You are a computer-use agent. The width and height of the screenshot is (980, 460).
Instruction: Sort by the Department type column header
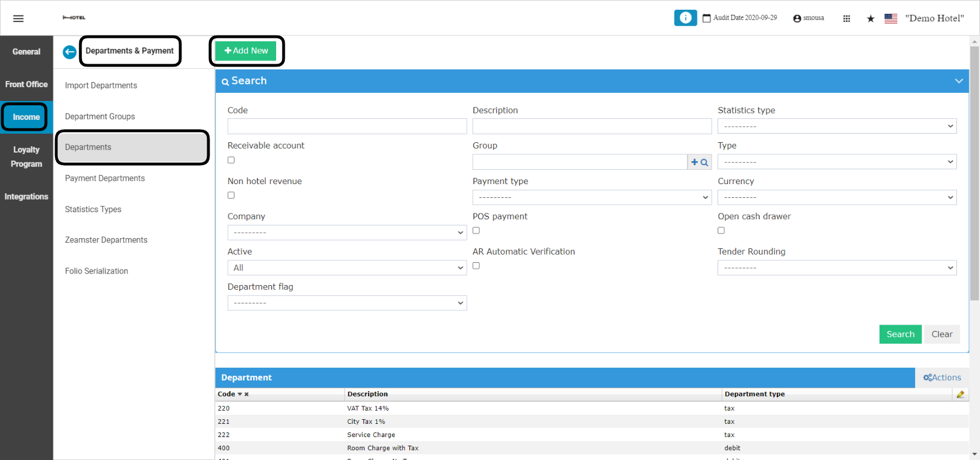pyautogui.click(x=754, y=394)
